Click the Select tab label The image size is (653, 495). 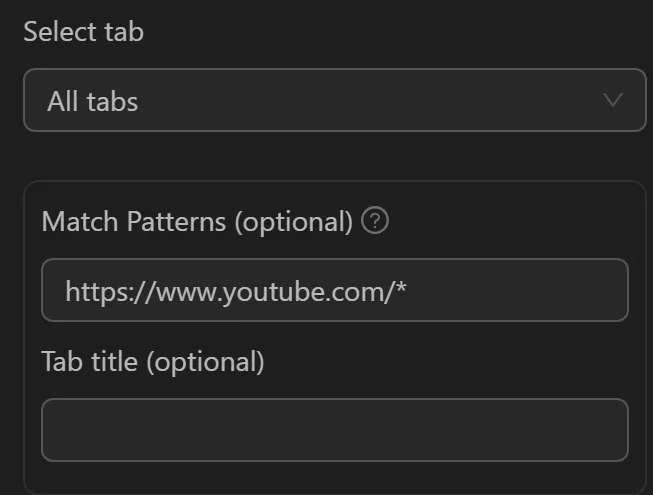[x=83, y=32]
